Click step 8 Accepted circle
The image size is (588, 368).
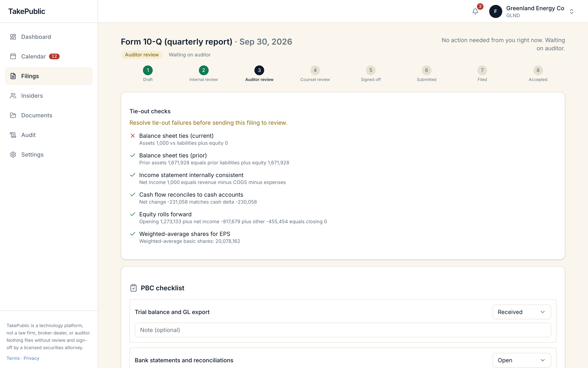coord(538,70)
